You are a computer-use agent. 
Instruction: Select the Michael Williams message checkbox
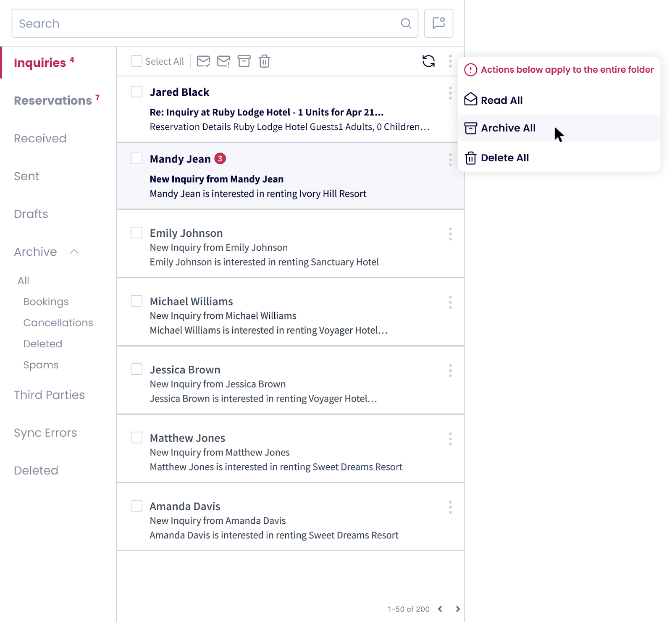coord(136,301)
